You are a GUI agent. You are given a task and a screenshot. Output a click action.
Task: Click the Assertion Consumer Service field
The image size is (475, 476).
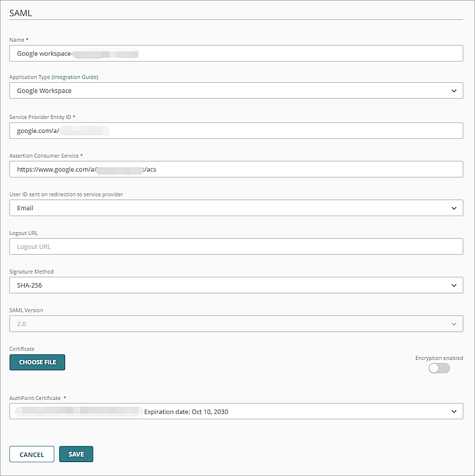236,169
